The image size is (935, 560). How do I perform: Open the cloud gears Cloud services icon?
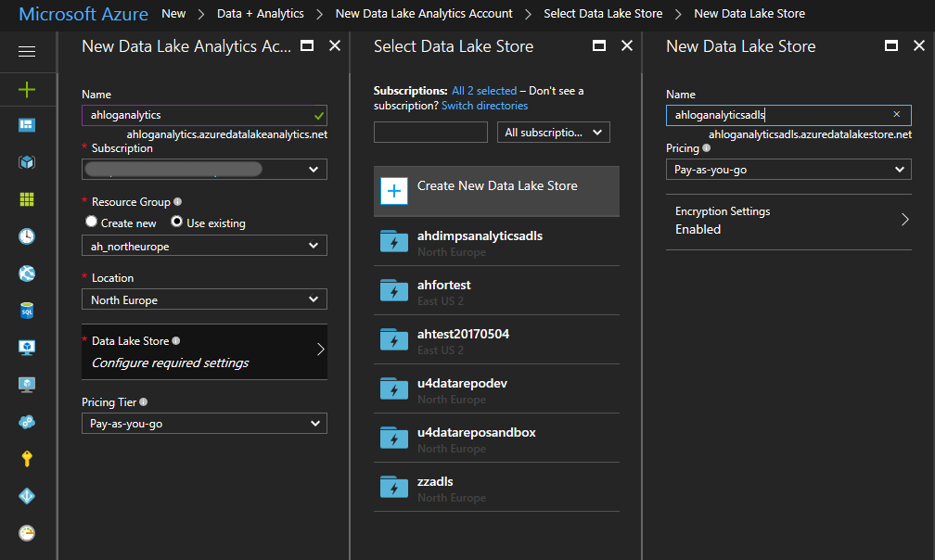tap(27, 422)
